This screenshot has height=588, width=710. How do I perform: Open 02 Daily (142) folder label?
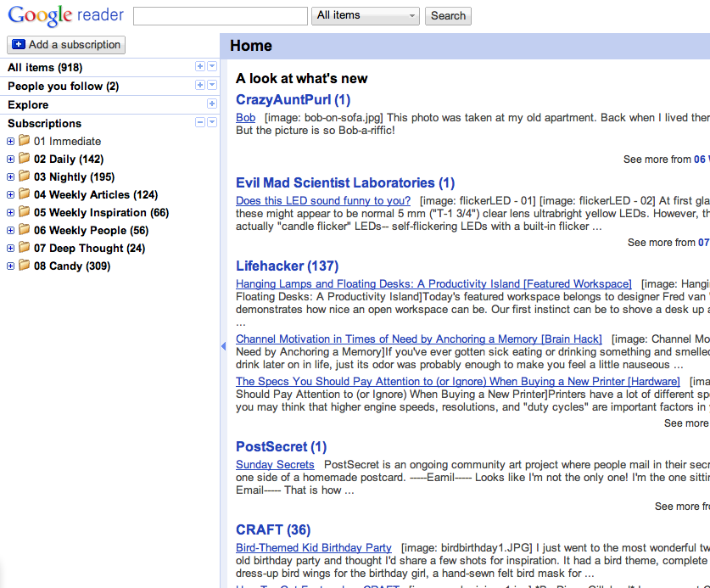tap(69, 159)
